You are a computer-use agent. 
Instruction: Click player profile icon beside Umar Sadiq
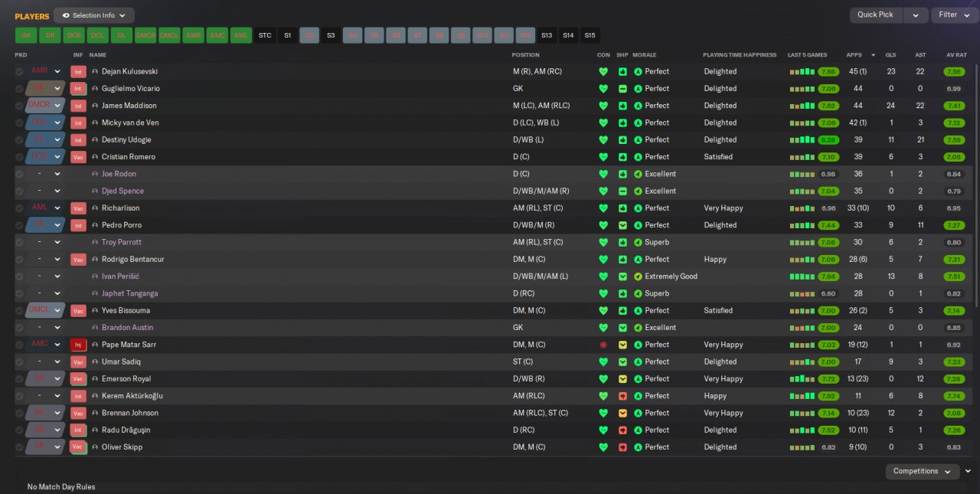(x=95, y=362)
